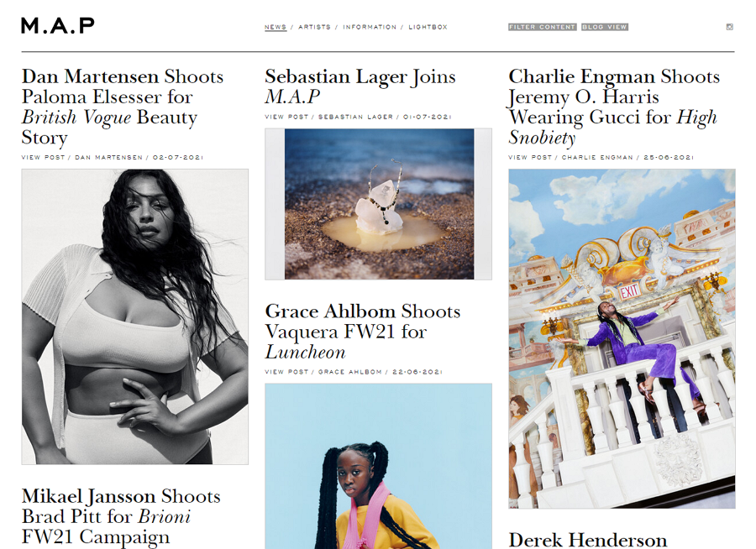This screenshot has width=756, height=549.
Task: Click the M.A.P logo
Action: pyautogui.click(x=58, y=25)
